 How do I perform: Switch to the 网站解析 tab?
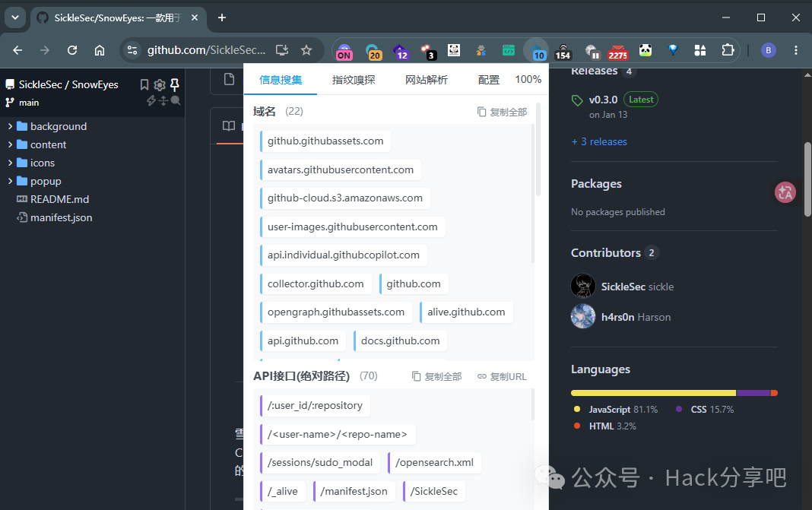tap(427, 80)
